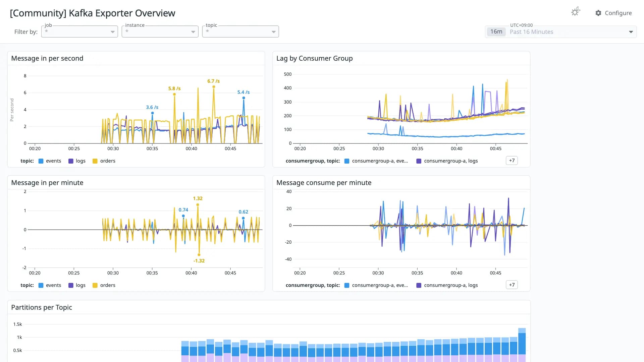Expand the +7 more legend items in Lag by Consumer Group

pyautogui.click(x=512, y=161)
